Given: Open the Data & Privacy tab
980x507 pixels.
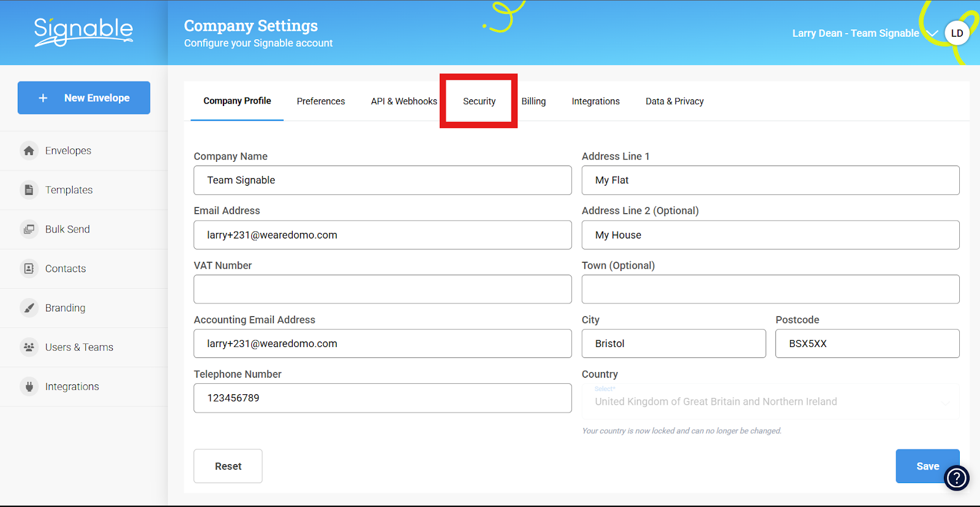Looking at the screenshot, I should pyautogui.click(x=674, y=101).
